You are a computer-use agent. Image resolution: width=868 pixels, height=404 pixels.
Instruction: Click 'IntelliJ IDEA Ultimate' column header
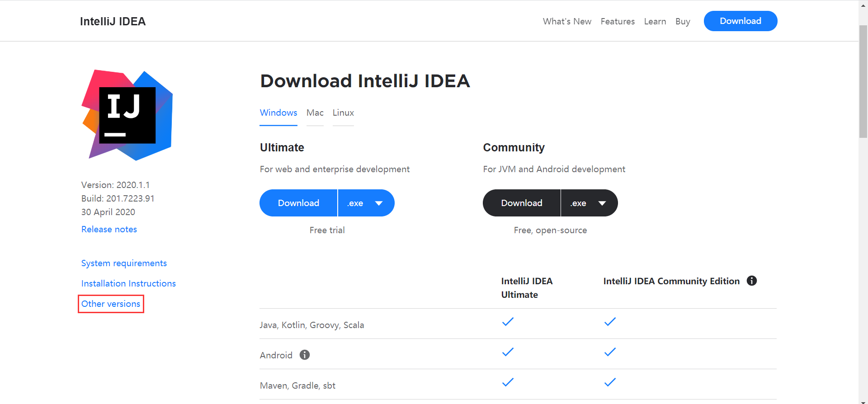click(527, 288)
